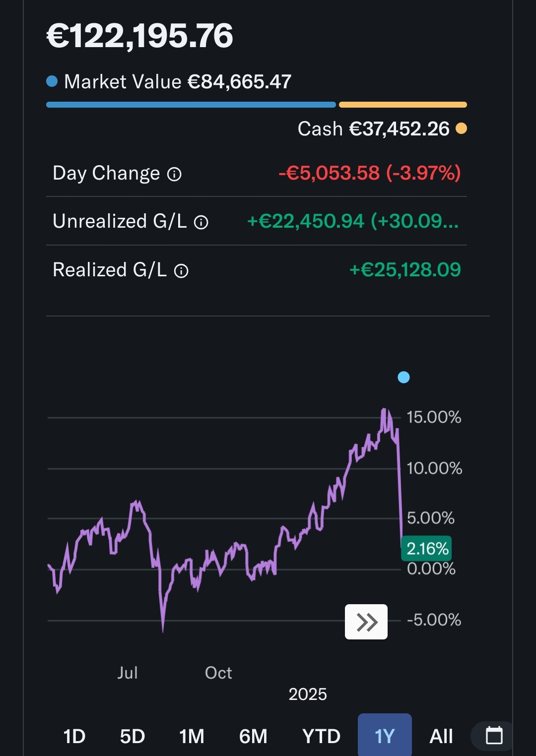
Task: Open the calendar date range picker
Action: tap(494, 736)
